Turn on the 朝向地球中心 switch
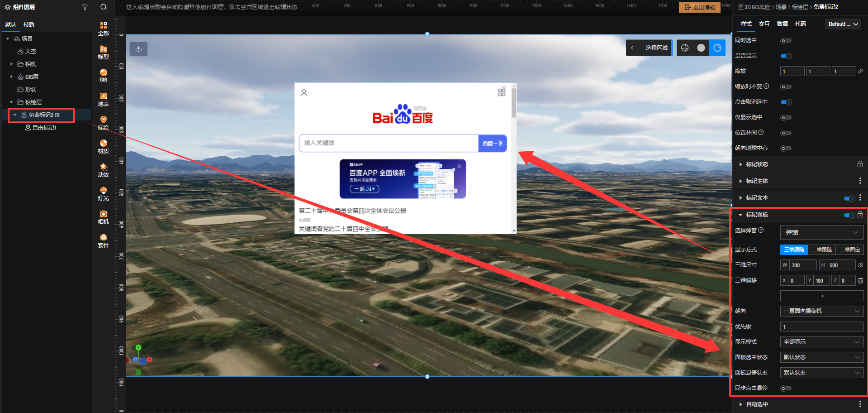The width and height of the screenshot is (868, 413). (786, 149)
